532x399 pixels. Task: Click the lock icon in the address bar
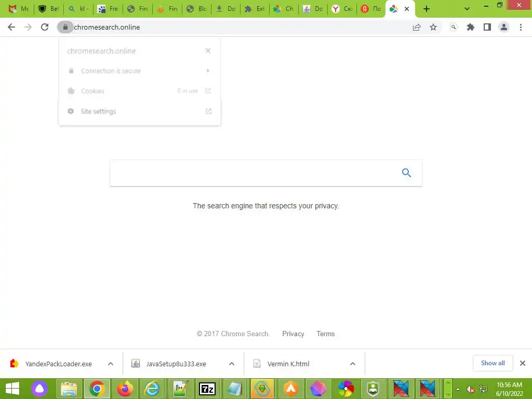(65, 27)
